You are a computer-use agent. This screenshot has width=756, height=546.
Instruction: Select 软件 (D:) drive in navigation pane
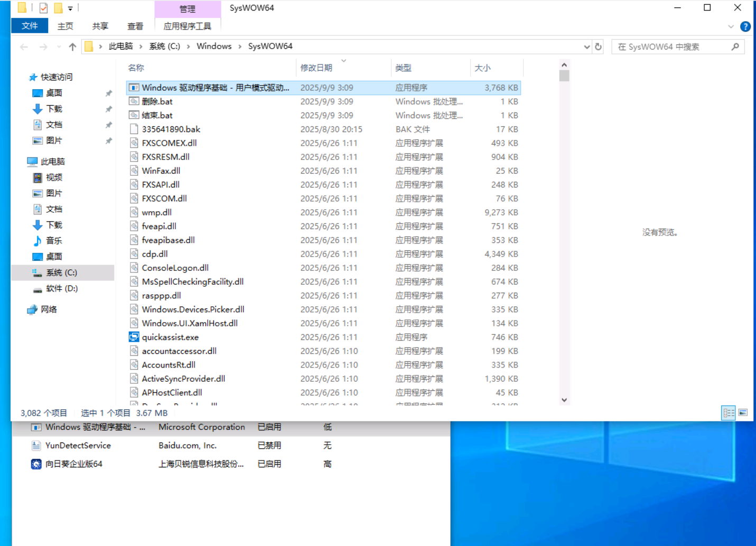[x=61, y=289]
